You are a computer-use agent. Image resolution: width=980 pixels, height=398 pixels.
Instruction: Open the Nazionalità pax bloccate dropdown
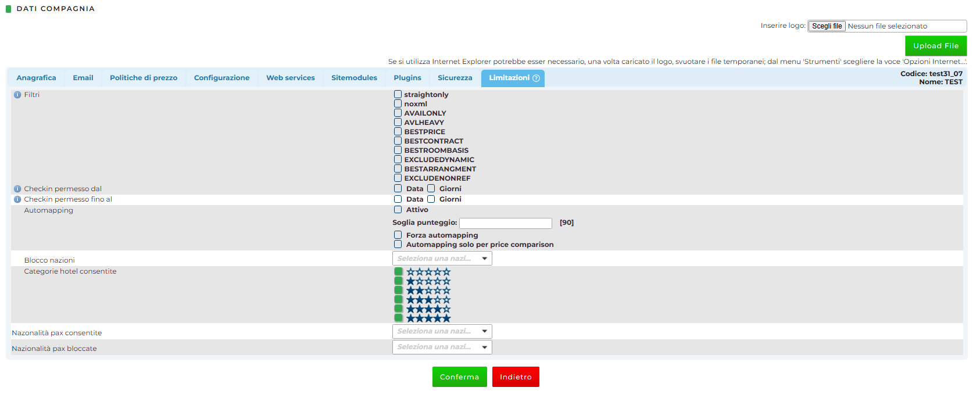click(442, 347)
